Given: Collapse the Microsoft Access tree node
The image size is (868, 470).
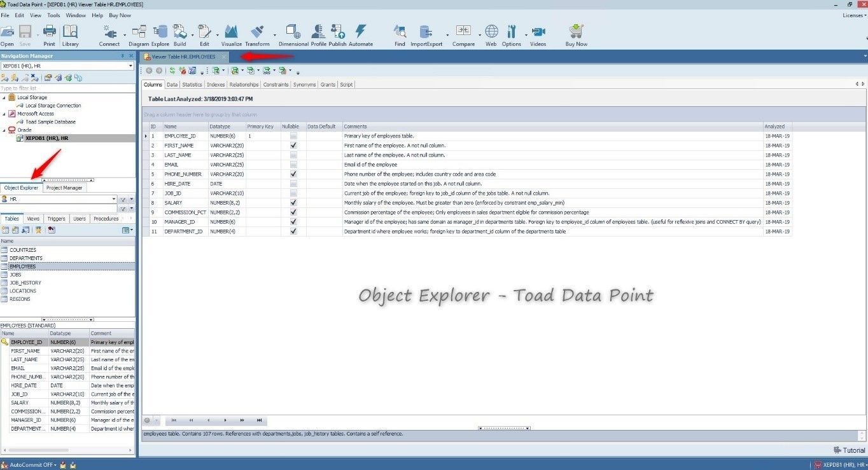Looking at the screenshot, I should pos(4,114).
